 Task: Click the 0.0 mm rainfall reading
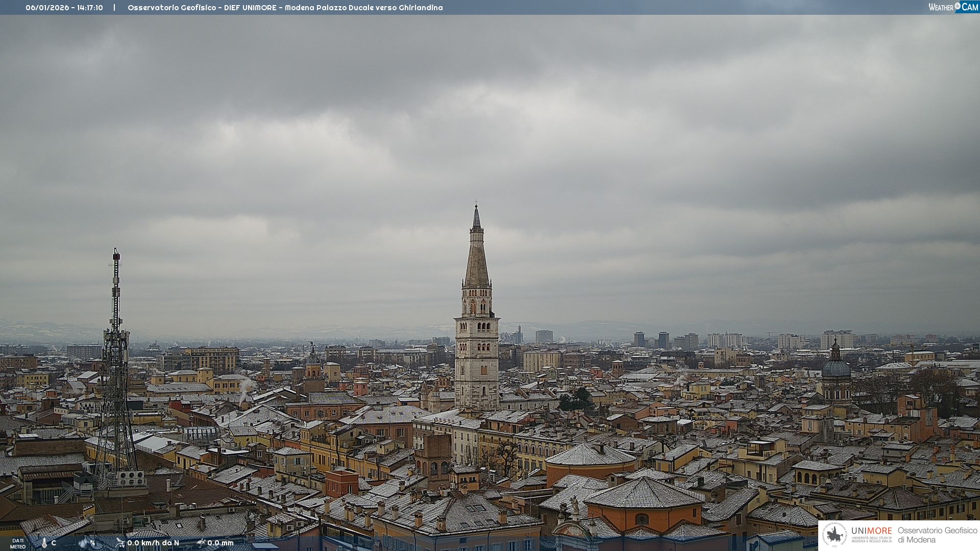pyautogui.click(x=220, y=543)
